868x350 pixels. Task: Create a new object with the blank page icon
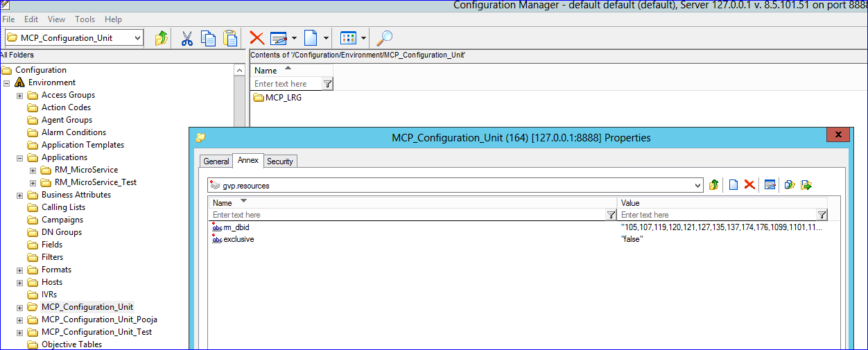point(311,38)
